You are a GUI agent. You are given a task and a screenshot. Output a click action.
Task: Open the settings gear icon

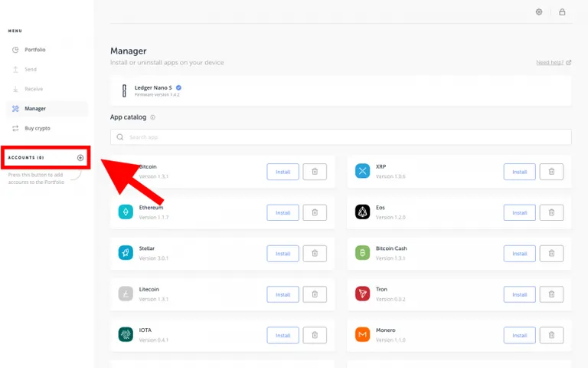[539, 12]
